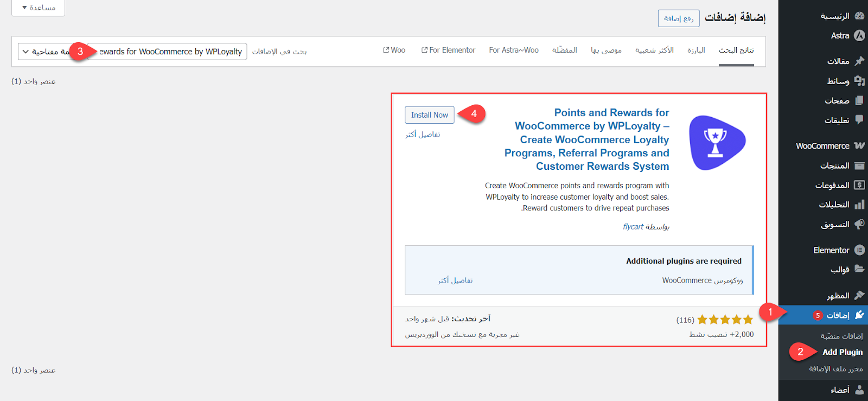Click the five-star plugin rating
This screenshot has height=401, width=868.
[725, 320]
